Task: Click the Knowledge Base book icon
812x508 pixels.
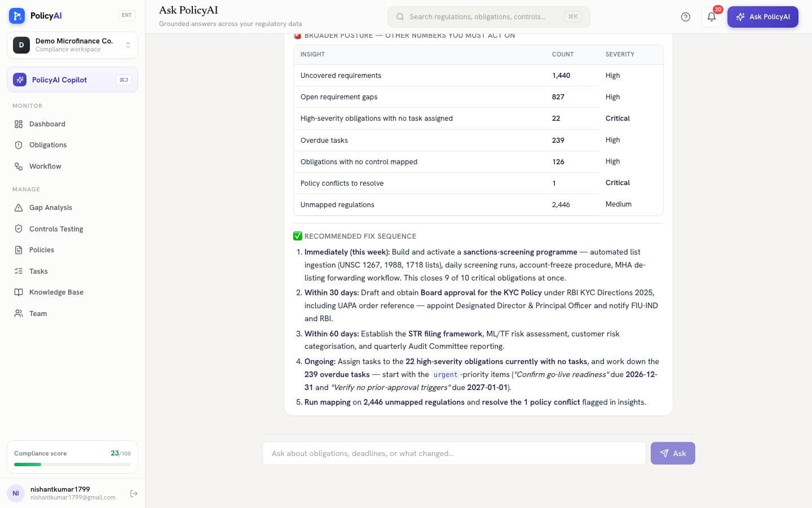Action: tap(19, 292)
